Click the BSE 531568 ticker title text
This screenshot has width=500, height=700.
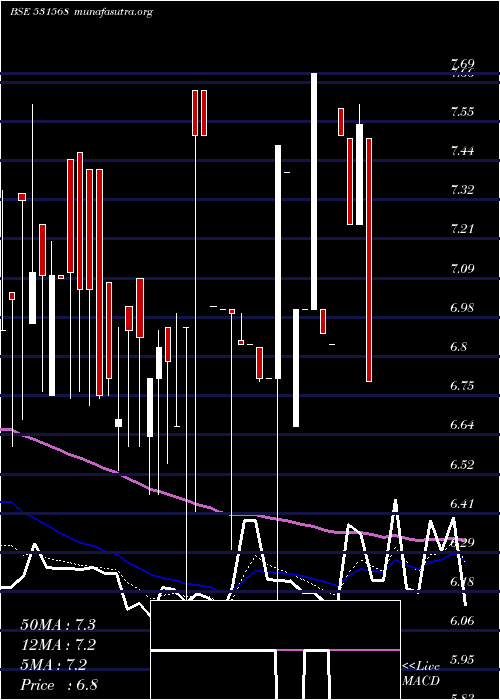coord(39,12)
